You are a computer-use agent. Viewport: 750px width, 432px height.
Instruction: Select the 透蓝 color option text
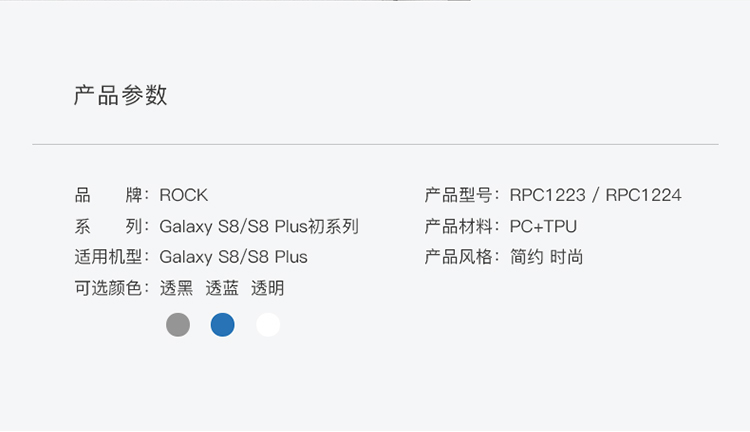pos(222,288)
